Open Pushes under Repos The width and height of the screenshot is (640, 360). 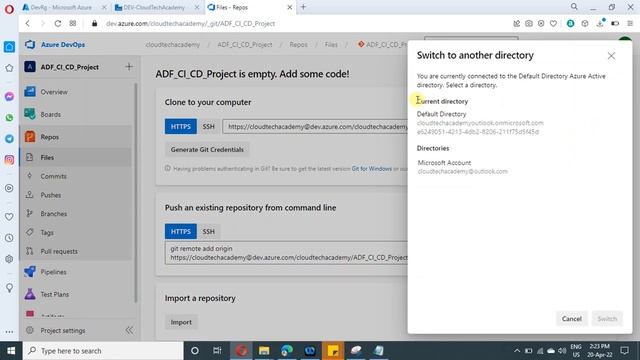point(51,195)
